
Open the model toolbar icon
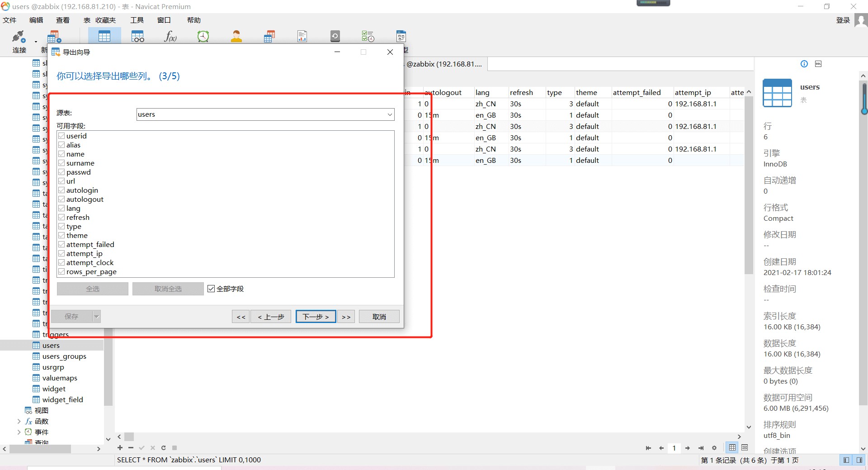tap(401, 36)
